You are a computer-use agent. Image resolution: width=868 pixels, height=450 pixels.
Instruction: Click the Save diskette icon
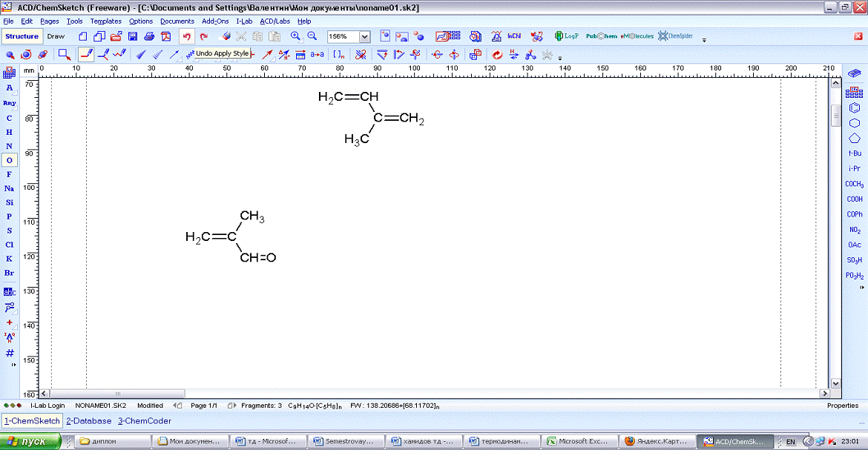click(132, 36)
